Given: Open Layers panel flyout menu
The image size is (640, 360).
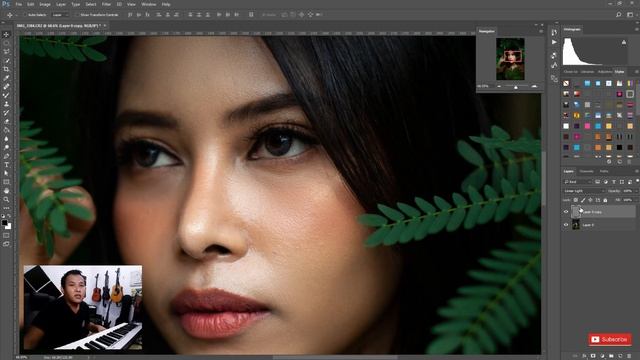Looking at the screenshot, I should 637,171.
